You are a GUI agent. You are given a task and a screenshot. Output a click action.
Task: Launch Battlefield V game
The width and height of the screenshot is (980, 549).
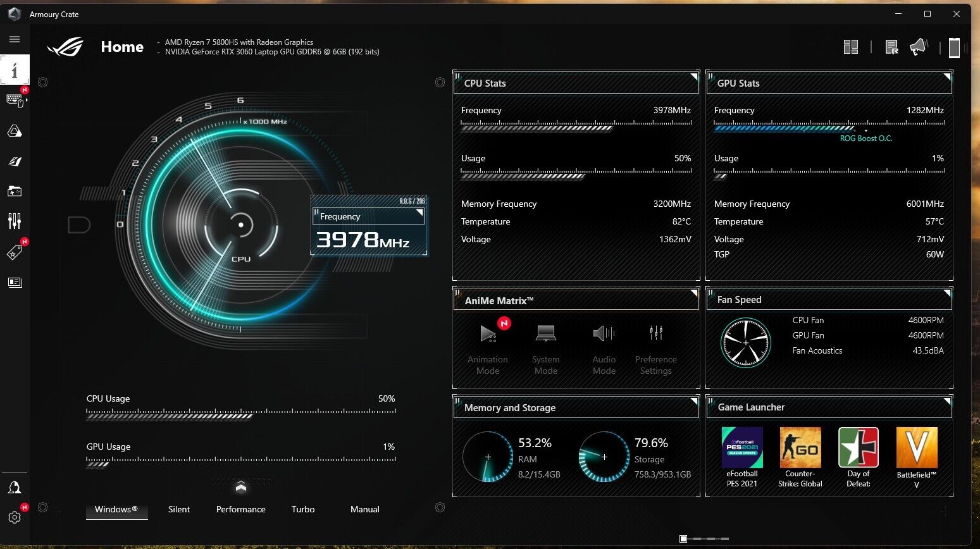tap(917, 457)
